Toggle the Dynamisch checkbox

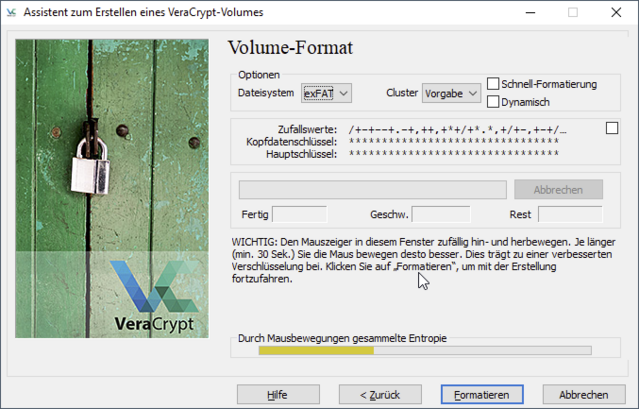click(x=493, y=101)
